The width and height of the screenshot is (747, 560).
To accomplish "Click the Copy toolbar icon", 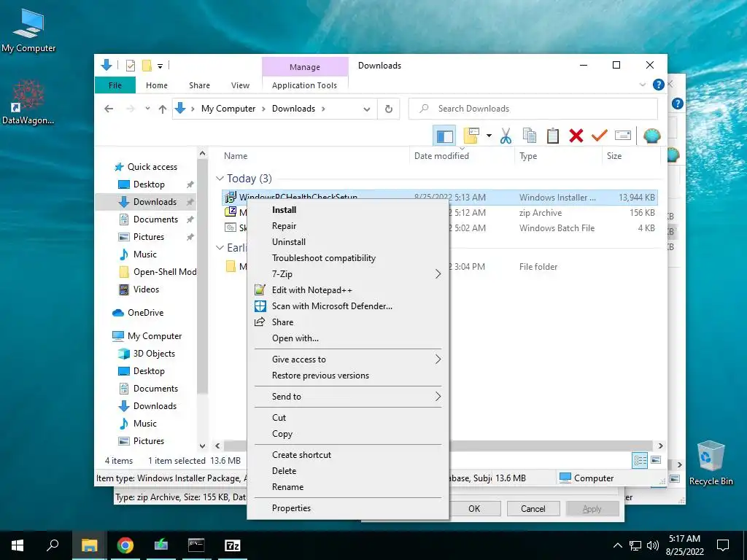I will pyautogui.click(x=530, y=136).
